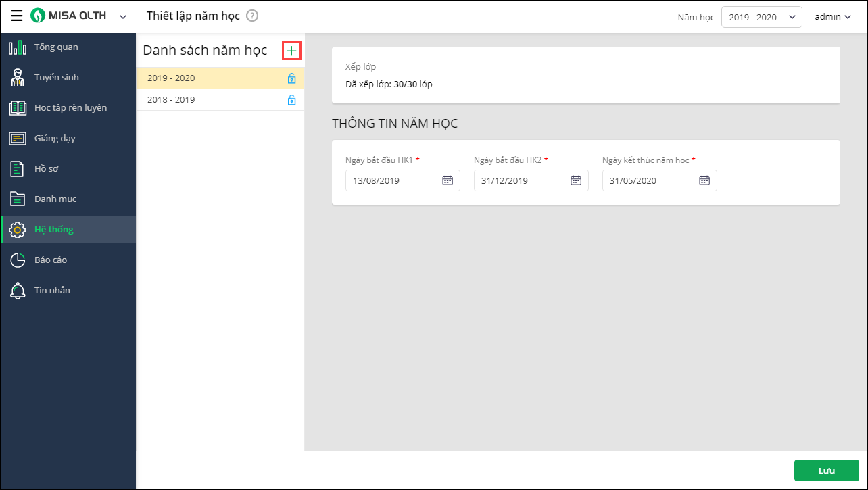
Task: Expand the MISA QLTH app switcher chevron
Action: [x=122, y=17]
